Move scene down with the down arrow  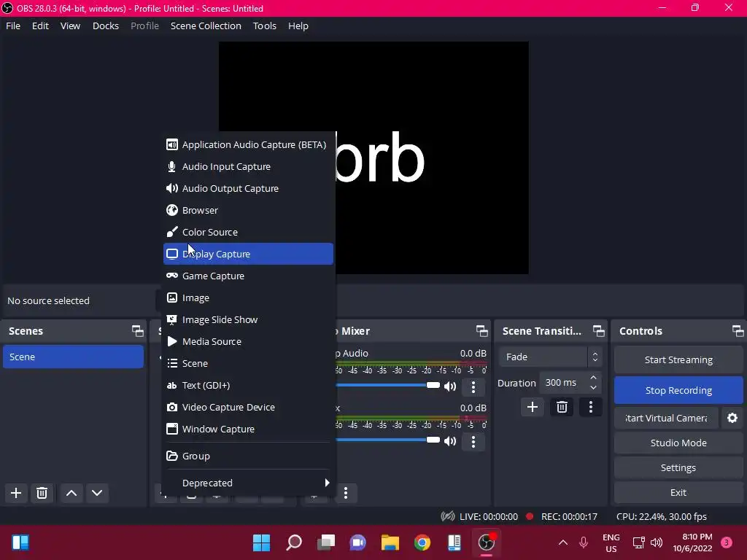pos(97,493)
